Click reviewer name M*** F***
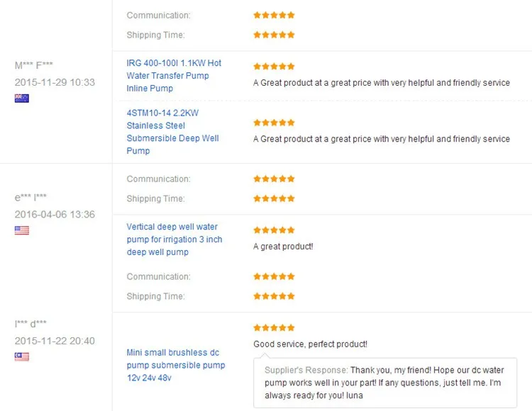 pos(33,65)
